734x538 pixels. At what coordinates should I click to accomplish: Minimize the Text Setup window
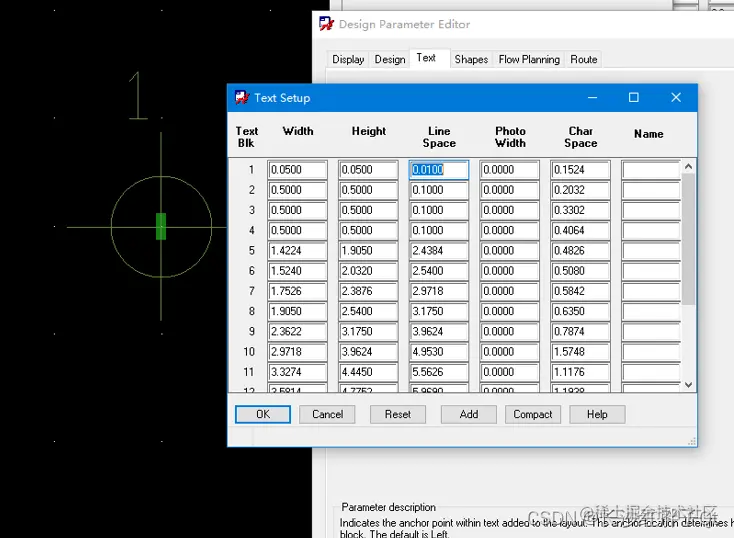coord(592,97)
